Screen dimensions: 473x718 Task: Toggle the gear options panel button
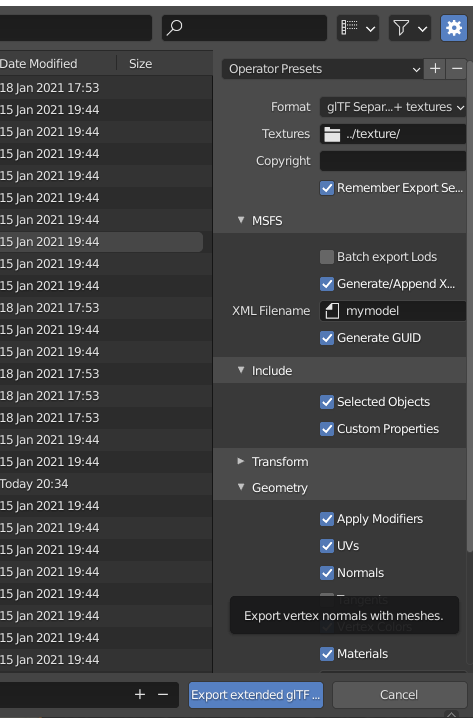[453, 28]
